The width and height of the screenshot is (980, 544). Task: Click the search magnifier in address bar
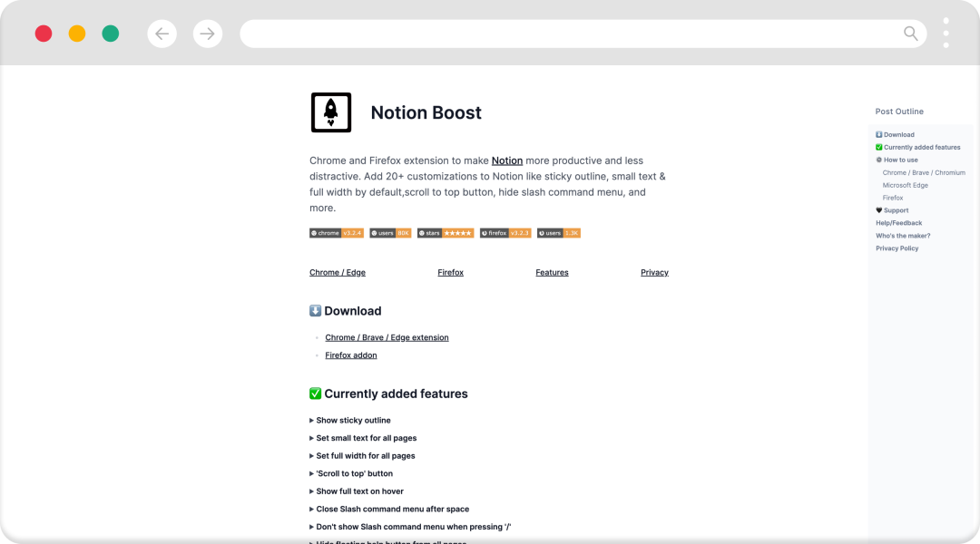tap(911, 34)
